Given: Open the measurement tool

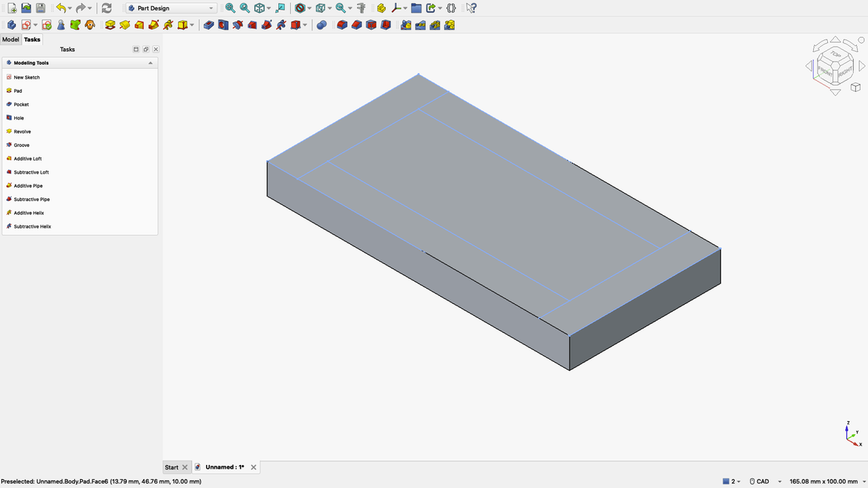Looking at the screenshot, I should 361,7.
